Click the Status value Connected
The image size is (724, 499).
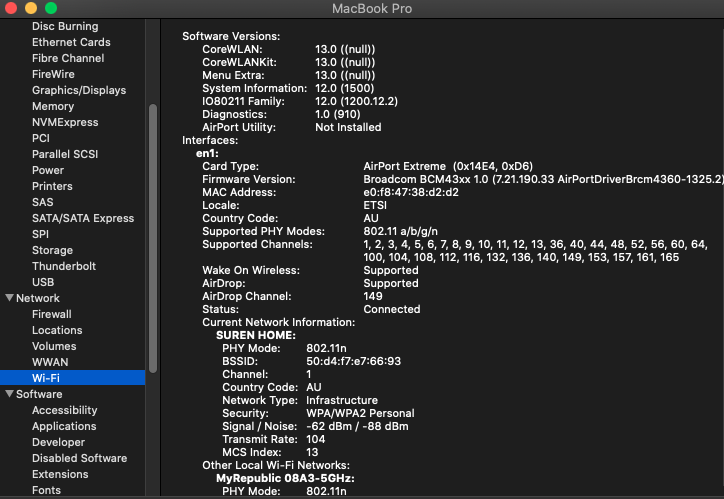(x=392, y=309)
